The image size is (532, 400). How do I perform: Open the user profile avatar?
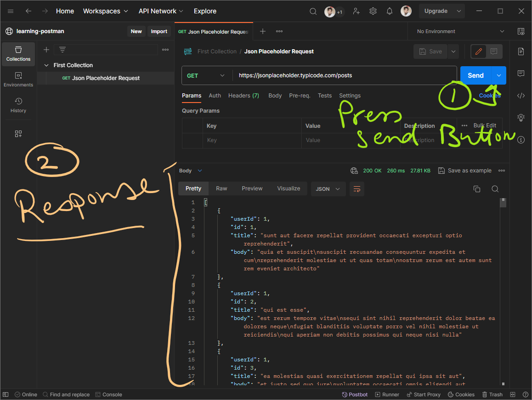(x=406, y=11)
